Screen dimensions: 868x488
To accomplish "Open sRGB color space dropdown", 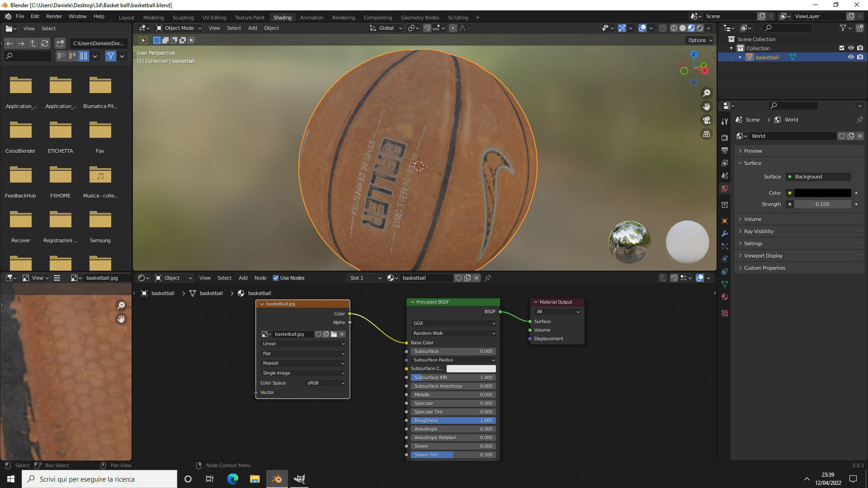I will point(325,383).
